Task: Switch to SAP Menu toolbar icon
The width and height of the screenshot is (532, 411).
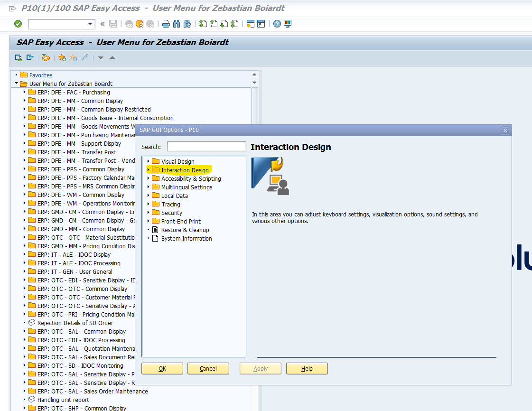Action: [30, 58]
